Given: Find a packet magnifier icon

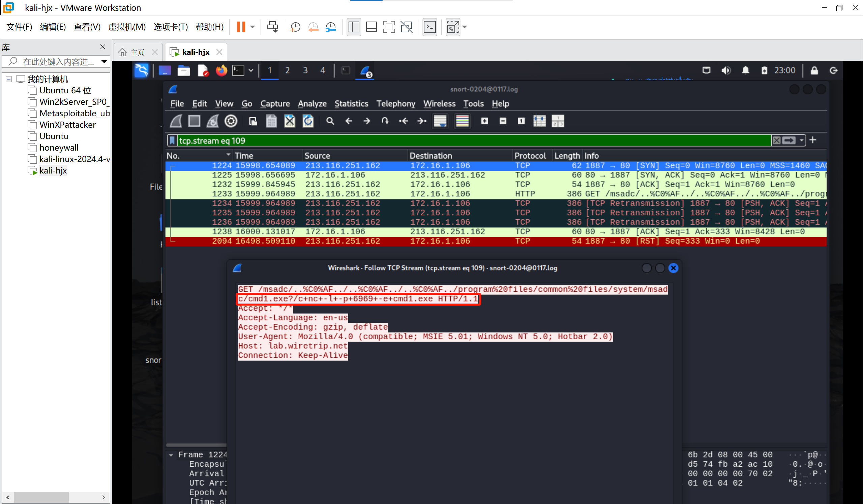Looking at the screenshot, I should tap(330, 121).
